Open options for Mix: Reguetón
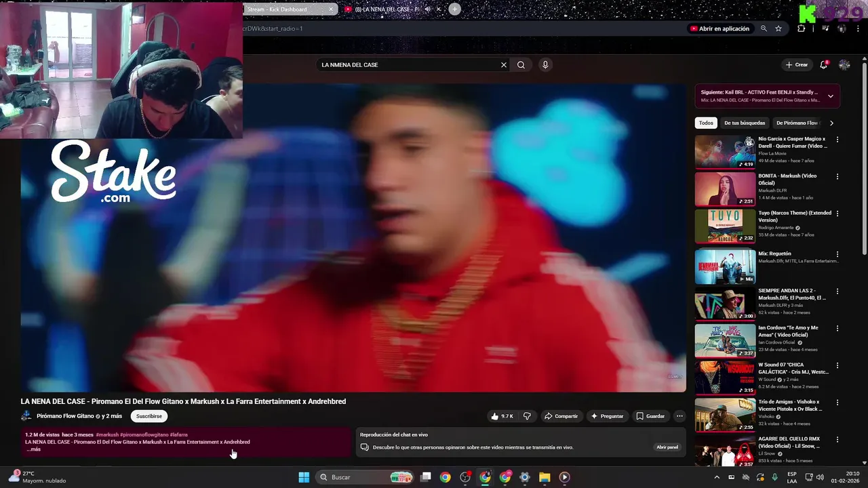The width and height of the screenshot is (868, 488). click(x=837, y=254)
